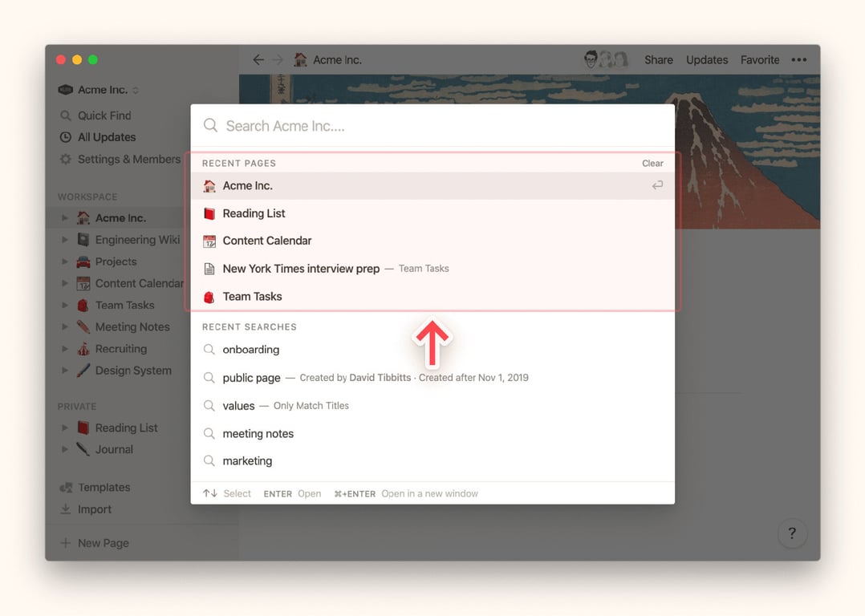This screenshot has height=616, width=865.
Task: Expand the Projects page toggle
Action: 65,261
